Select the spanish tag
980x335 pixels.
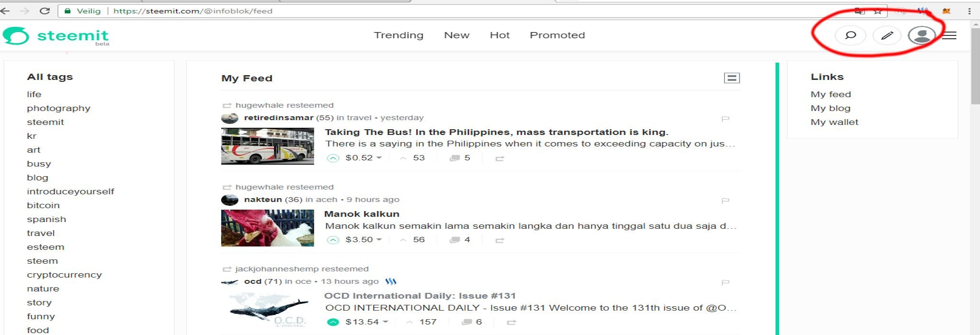tap(46, 219)
